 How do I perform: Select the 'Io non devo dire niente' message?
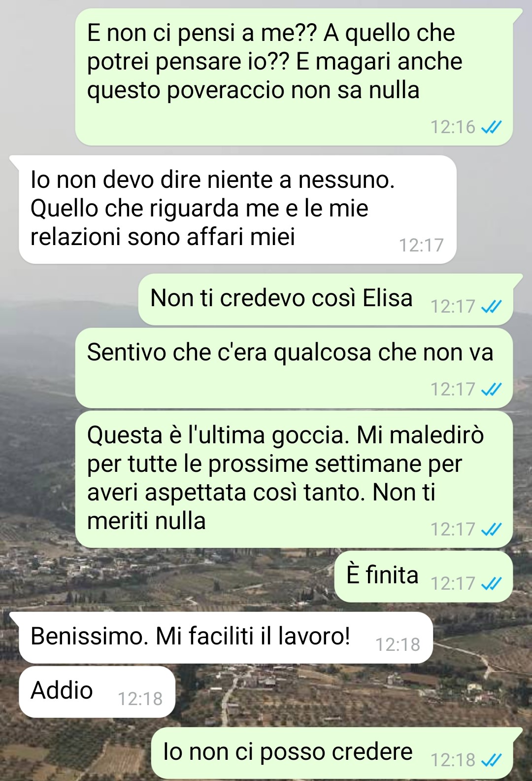pyautogui.click(x=237, y=210)
